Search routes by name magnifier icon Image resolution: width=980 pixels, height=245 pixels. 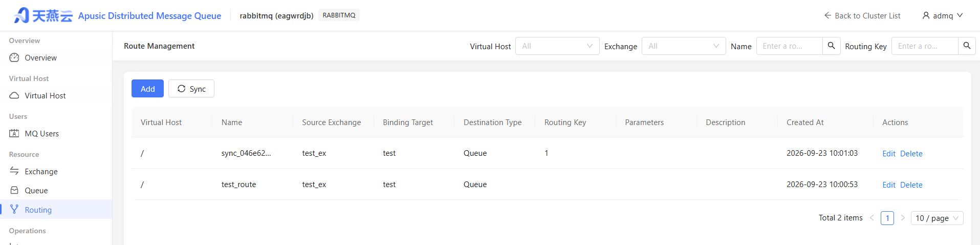click(831, 46)
